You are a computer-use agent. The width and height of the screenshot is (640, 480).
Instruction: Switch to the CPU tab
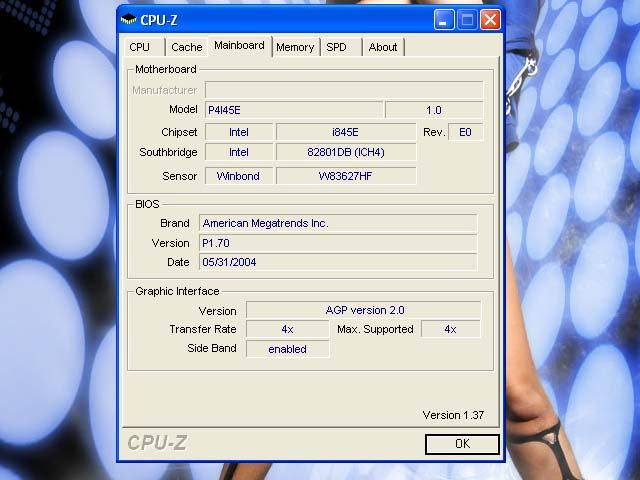140,47
